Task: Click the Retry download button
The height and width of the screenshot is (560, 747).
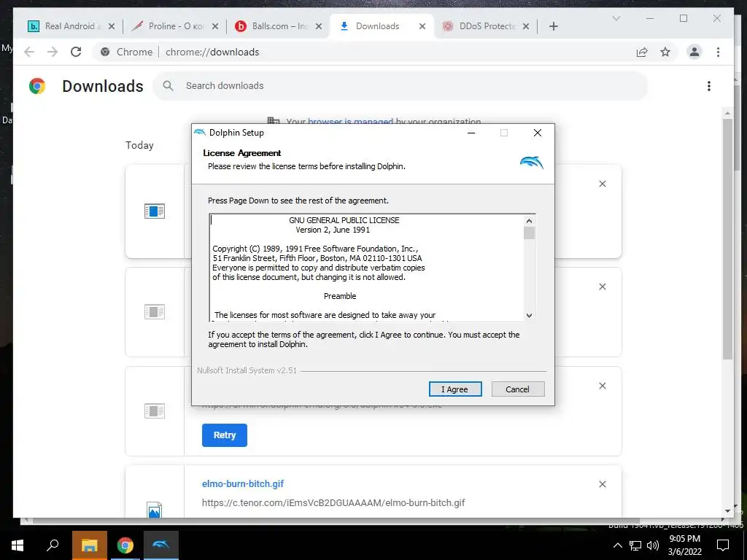Action: coord(225,435)
